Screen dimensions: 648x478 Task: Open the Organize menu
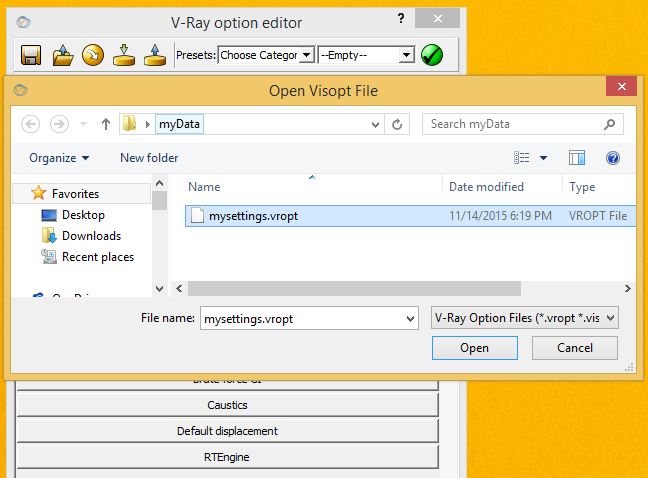pyautogui.click(x=59, y=158)
